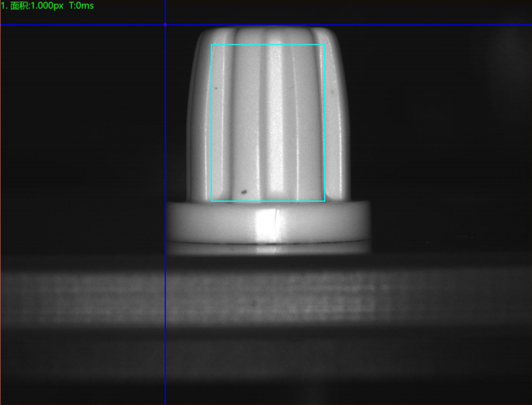Select the top edge of the cyan ROI rectangle
The height and width of the screenshot is (405, 532).
point(268,45)
